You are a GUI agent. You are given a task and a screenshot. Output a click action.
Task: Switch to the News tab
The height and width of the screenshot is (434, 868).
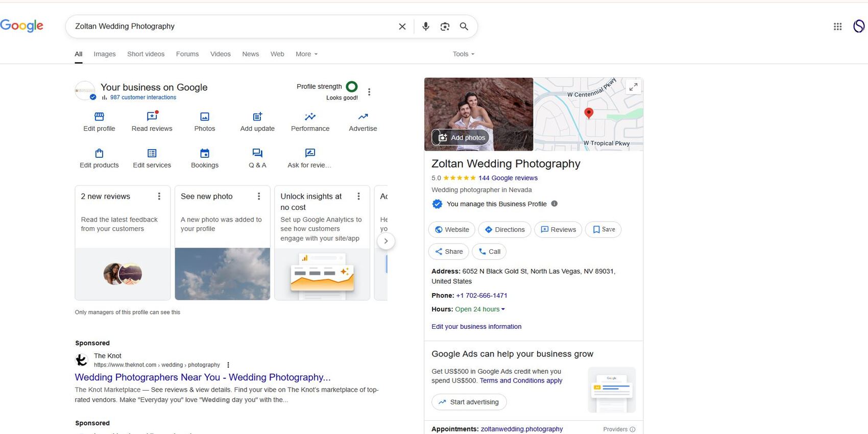250,54
